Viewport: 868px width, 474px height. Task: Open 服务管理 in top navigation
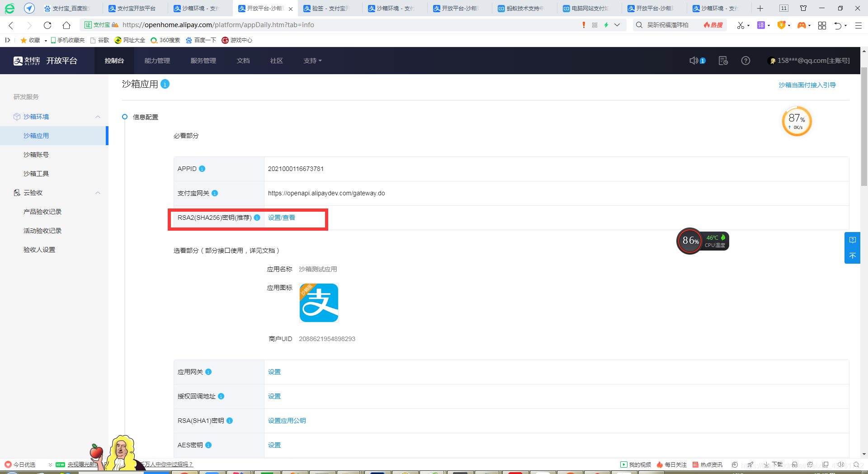click(203, 61)
